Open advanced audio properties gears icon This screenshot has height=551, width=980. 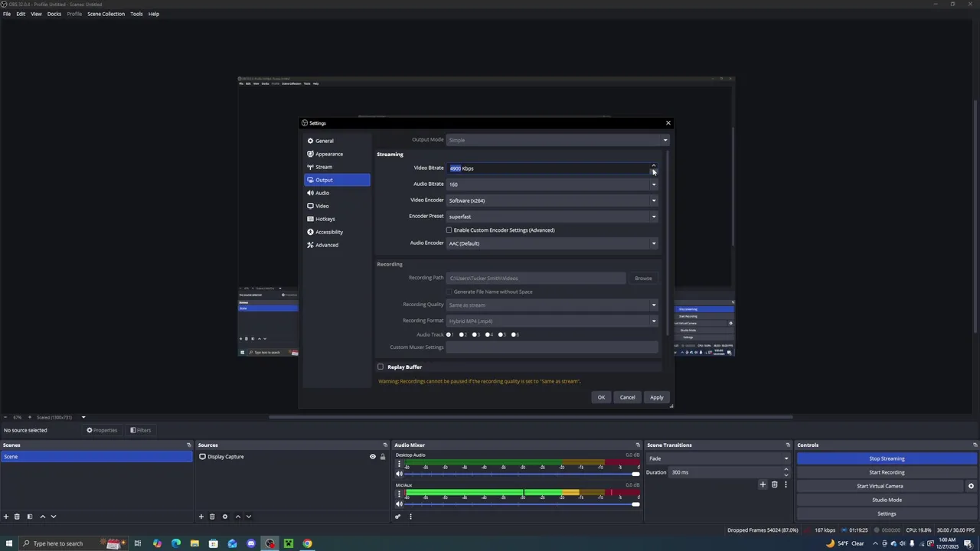pyautogui.click(x=397, y=517)
